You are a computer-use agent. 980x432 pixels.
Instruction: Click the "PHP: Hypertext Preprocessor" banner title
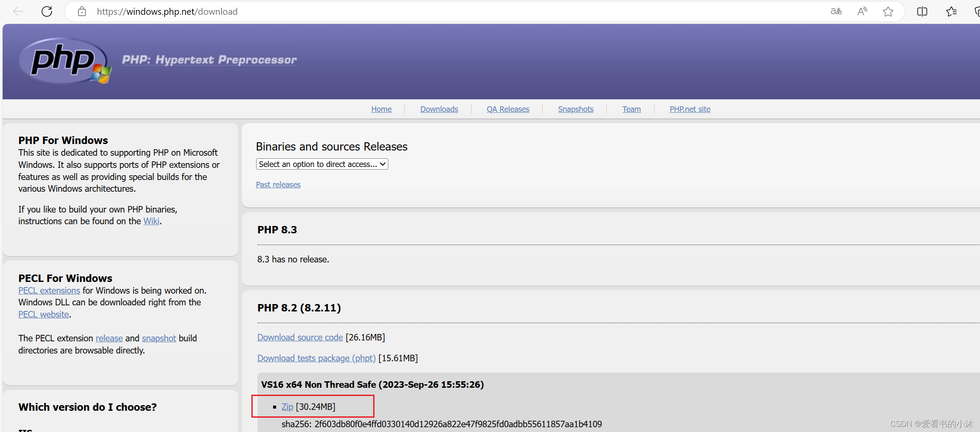pos(209,60)
